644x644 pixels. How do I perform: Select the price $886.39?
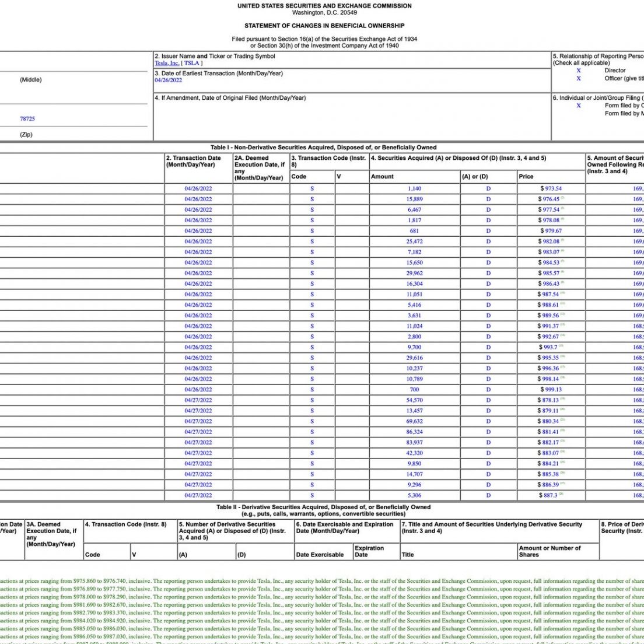click(x=549, y=485)
